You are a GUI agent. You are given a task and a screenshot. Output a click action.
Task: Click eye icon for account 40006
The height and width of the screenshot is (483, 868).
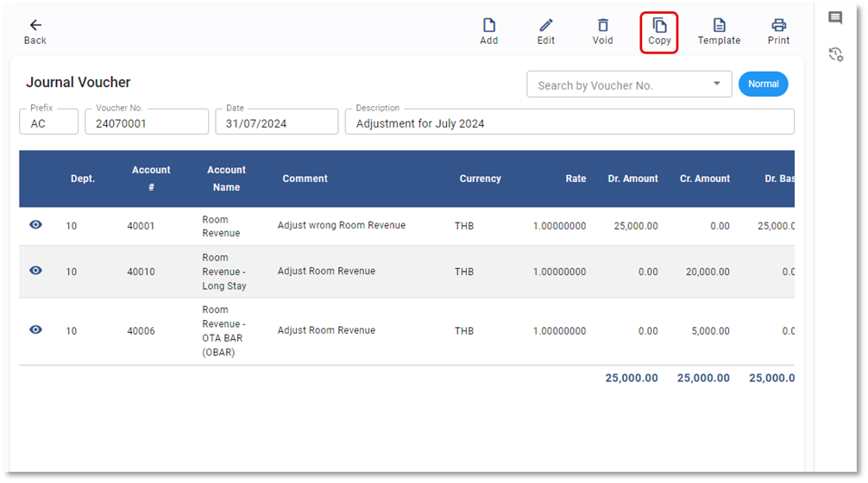(35, 329)
